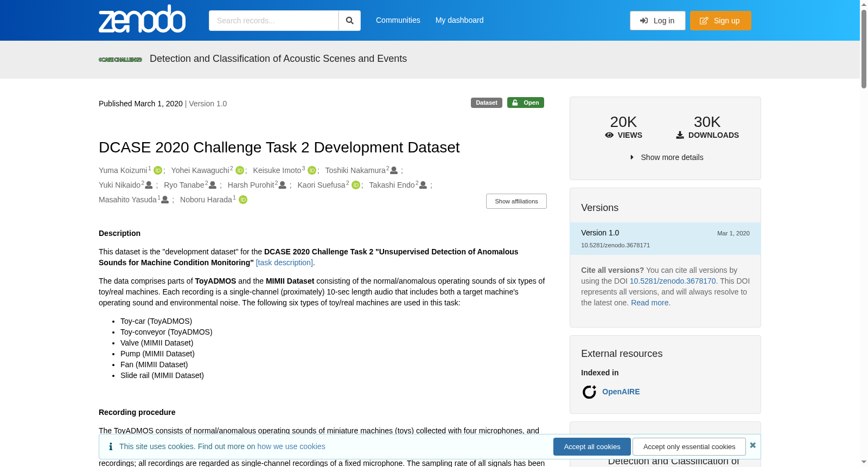This screenshot has height=467, width=868.
Task: Click the Sign up button
Action: point(720,21)
